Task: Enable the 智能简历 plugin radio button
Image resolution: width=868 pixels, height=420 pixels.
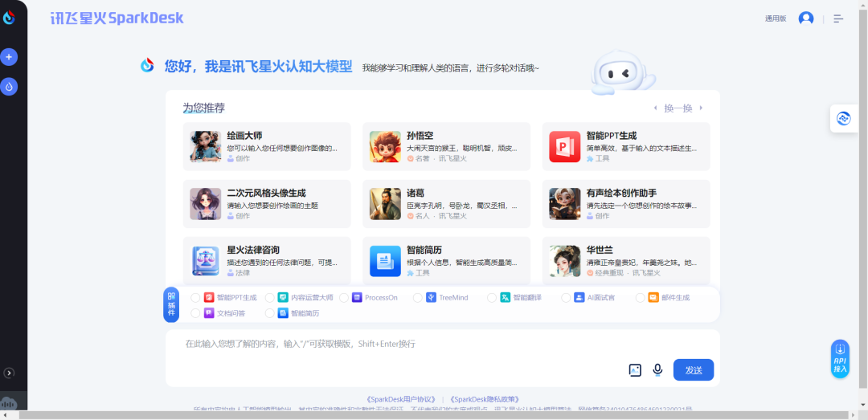Action: tap(269, 313)
